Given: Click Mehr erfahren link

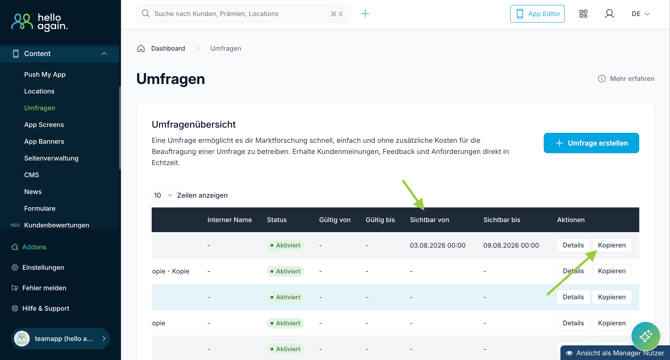Looking at the screenshot, I should coord(632,79).
